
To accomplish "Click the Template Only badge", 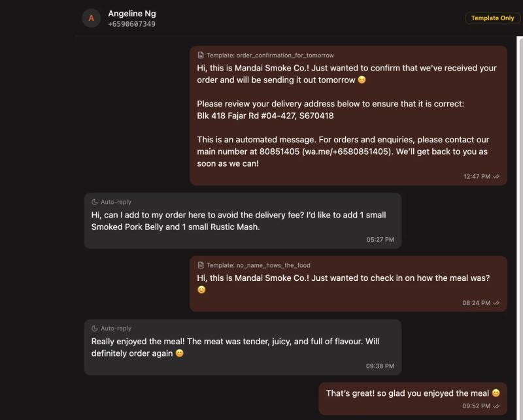I will 492,18.
